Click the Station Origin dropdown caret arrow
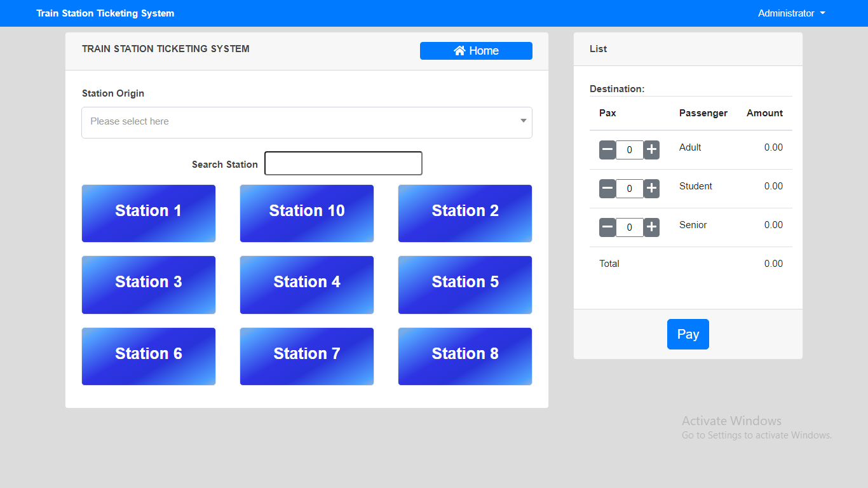This screenshot has height=488, width=868. point(523,121)
